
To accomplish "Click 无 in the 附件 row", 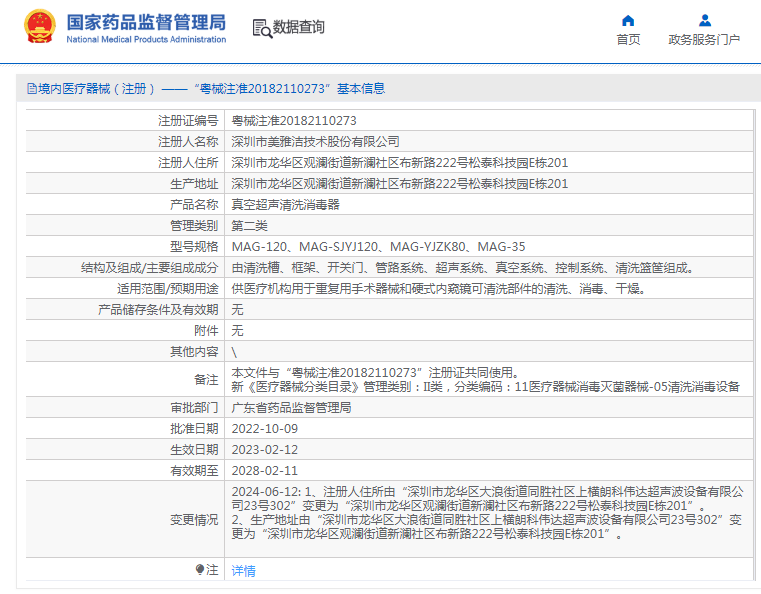I will (237, 330).
